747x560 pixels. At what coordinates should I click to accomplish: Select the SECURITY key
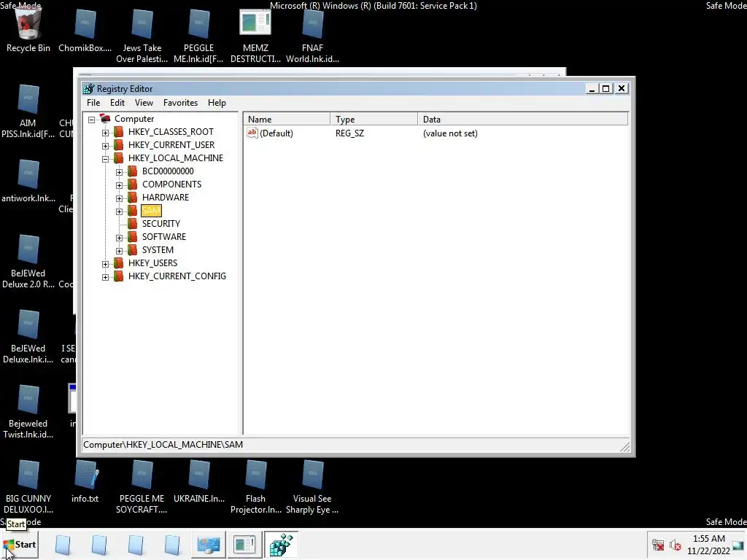tap(161, 223)
